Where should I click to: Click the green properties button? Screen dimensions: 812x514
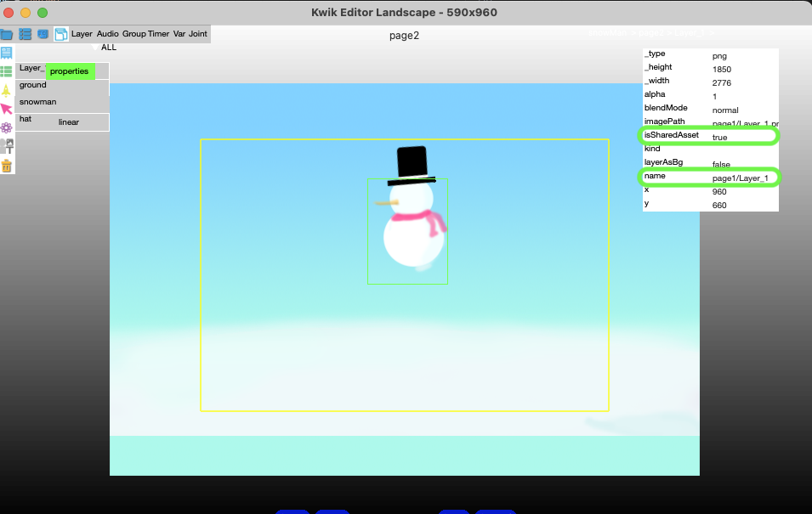tap(69, 71)
